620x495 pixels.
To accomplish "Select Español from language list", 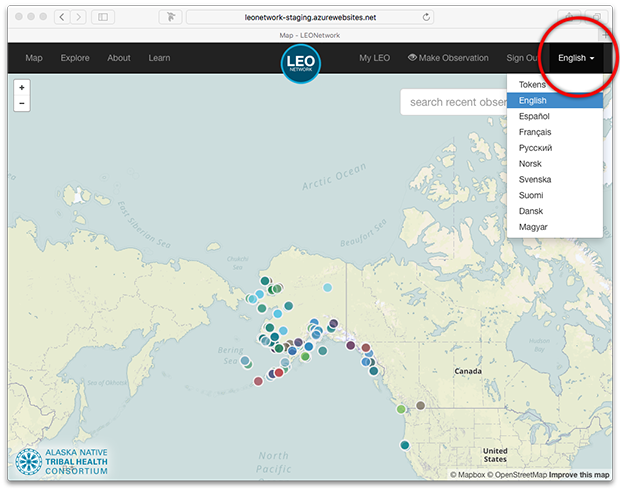I will (x=534, y=117).
